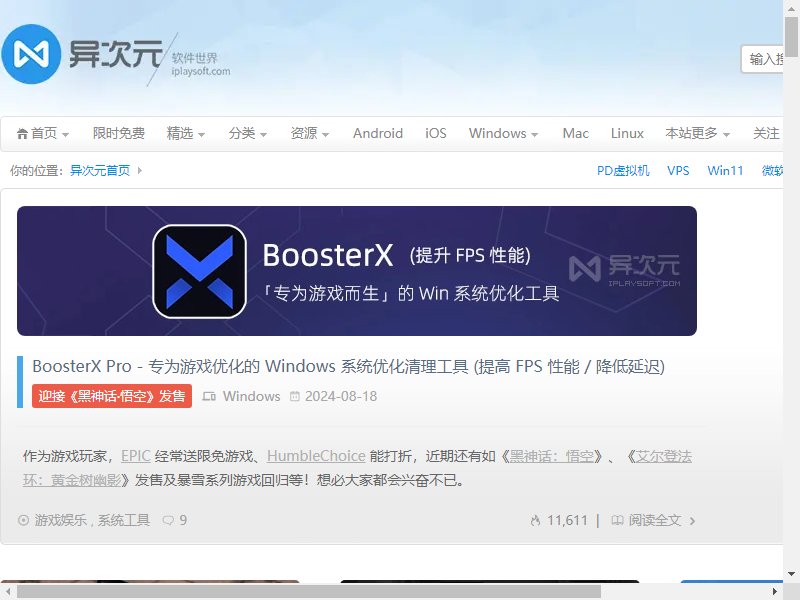Viewport: 800px width, 600px height.
Task: Open the Win11 quick link
Action: point(725,170)
